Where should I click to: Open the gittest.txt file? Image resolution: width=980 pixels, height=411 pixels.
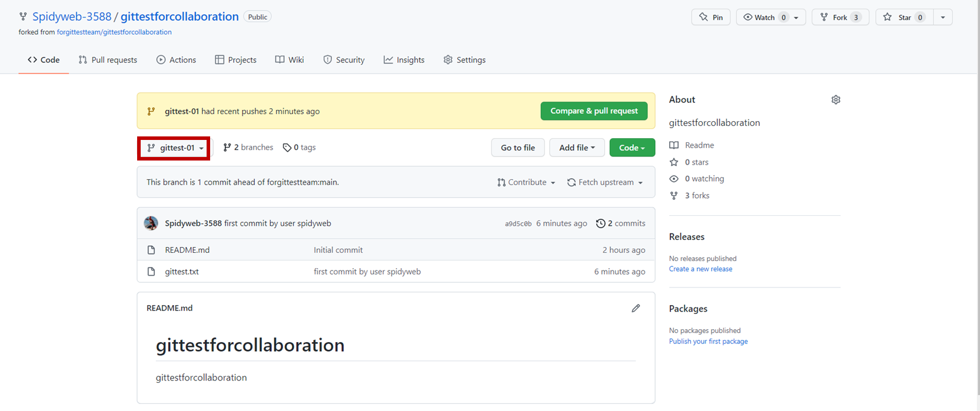pos(182,272)
